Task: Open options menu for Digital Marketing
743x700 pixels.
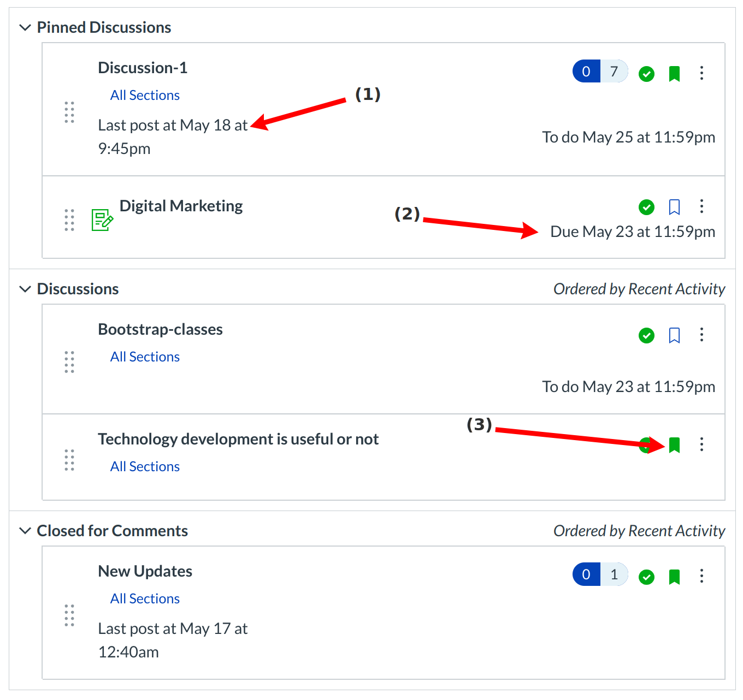Action: [x=701, y=206]
